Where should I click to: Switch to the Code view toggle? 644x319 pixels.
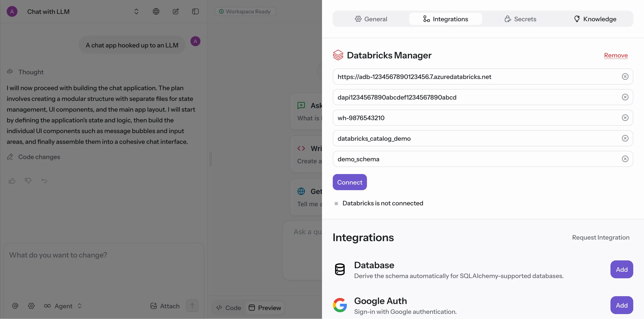229,308
